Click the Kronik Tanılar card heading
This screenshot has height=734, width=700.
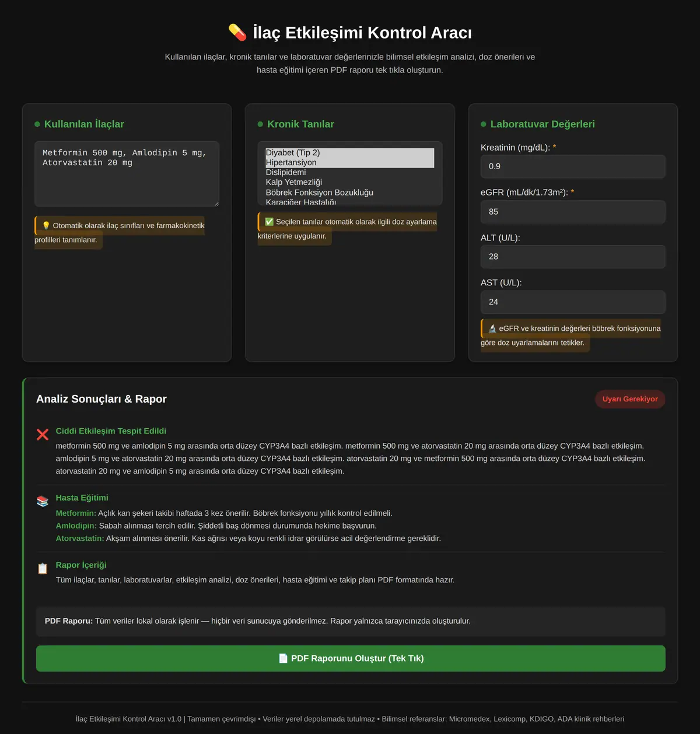(x=300, y=124)
